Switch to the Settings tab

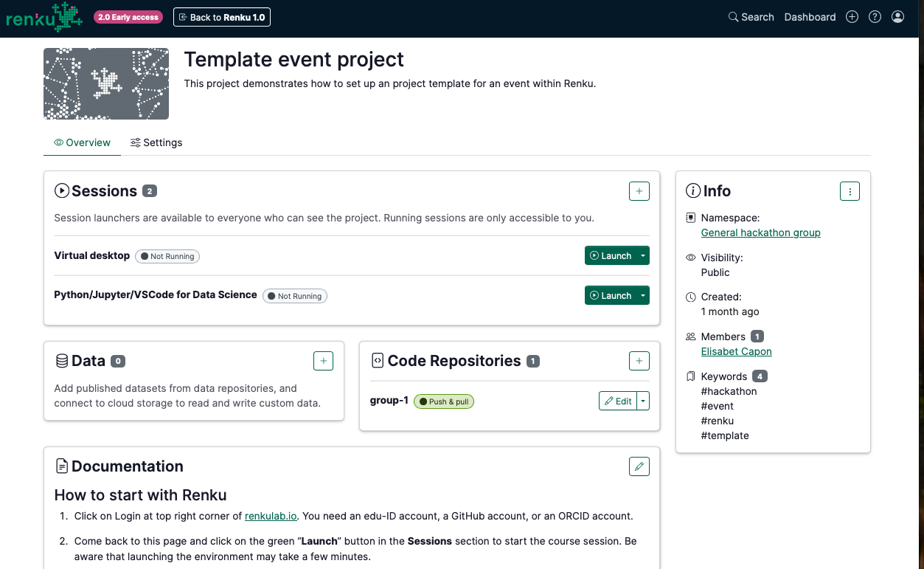[156, 142]
